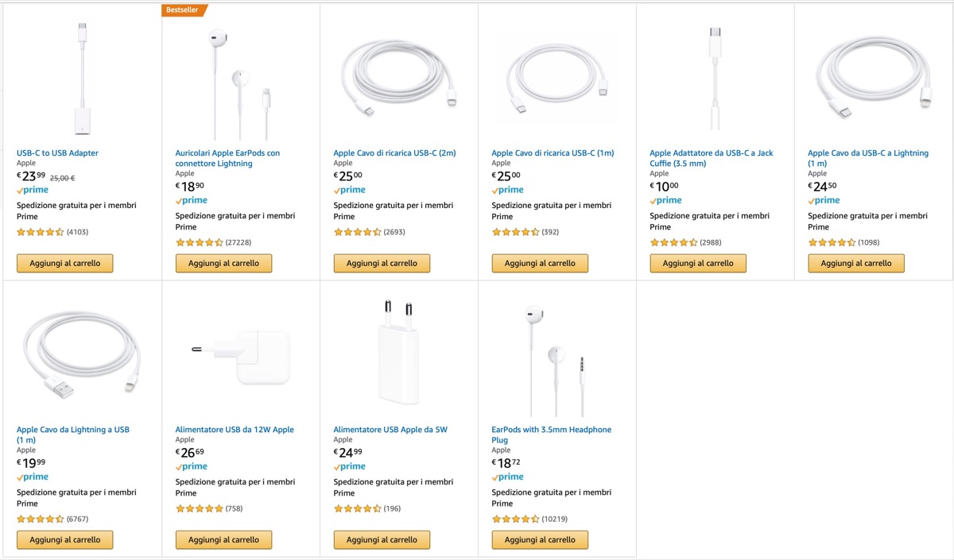Add USB-C to USB Adapter to cart
This screenshot has width=954, height=560.
65,263
